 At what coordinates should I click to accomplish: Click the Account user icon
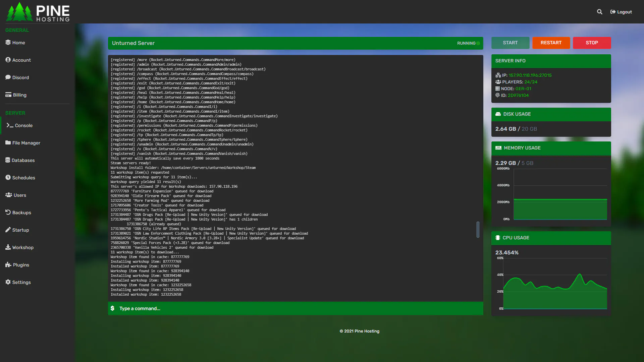[x=8, y=60]
